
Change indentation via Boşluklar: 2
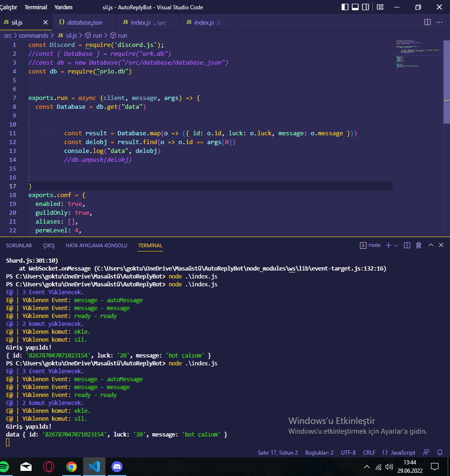click(320, 453)
